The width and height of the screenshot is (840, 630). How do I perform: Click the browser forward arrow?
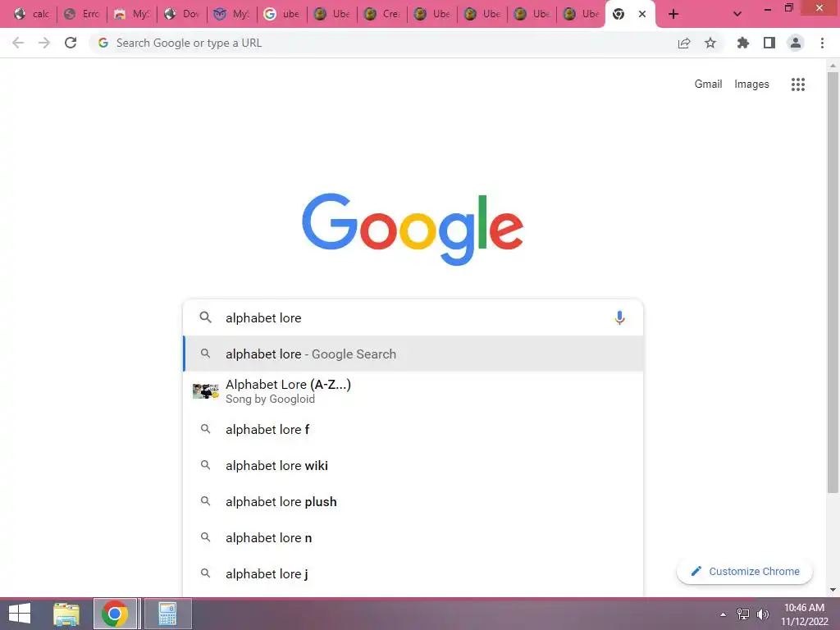point(44,43)
